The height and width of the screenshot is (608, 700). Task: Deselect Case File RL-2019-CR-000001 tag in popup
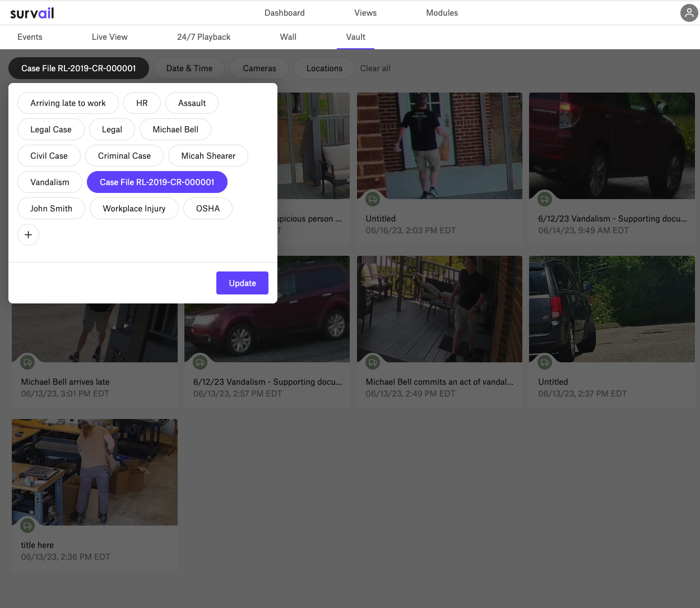(x=157, y=182)
